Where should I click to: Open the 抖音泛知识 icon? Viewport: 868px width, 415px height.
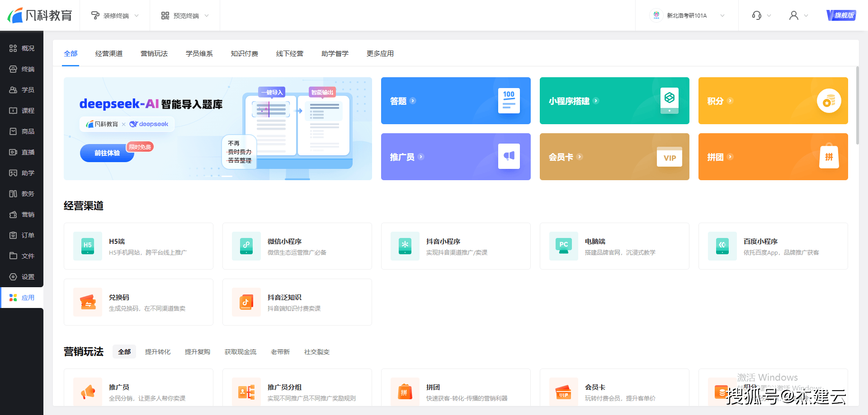tap(246, 302)
